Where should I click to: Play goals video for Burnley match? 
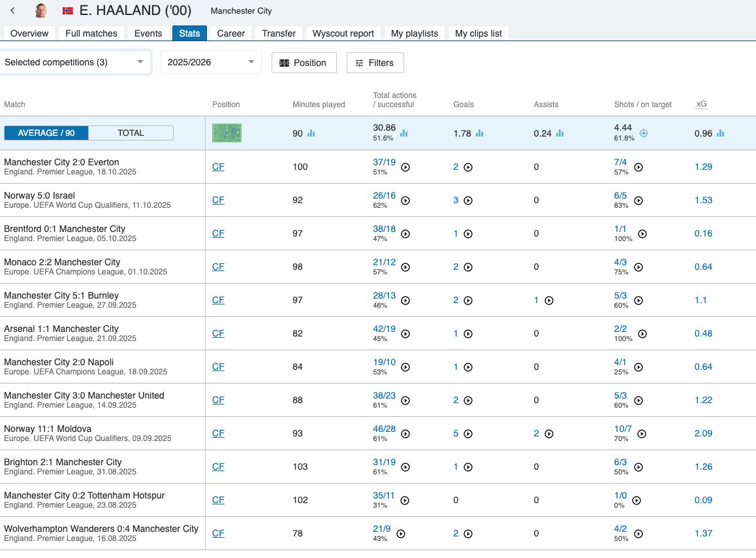468,301
